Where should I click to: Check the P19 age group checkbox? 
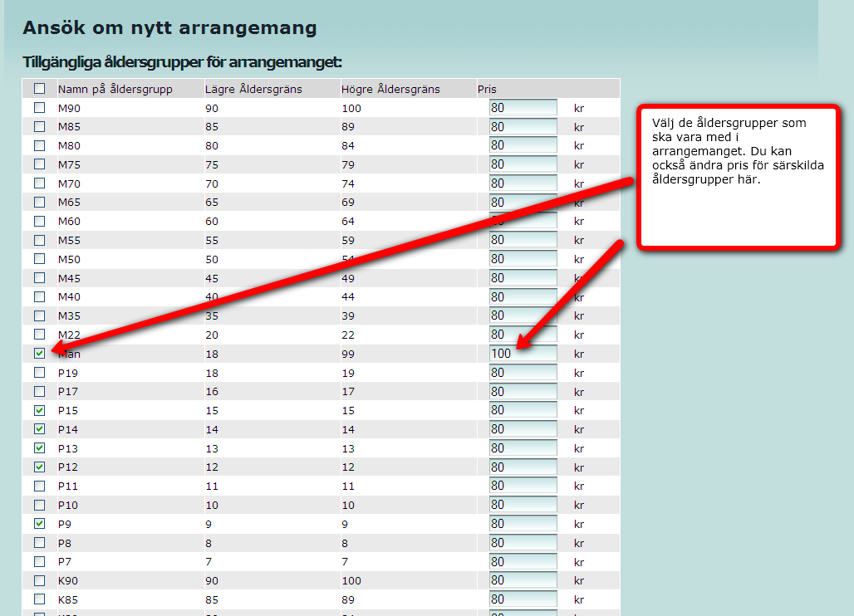pos(39,373)
